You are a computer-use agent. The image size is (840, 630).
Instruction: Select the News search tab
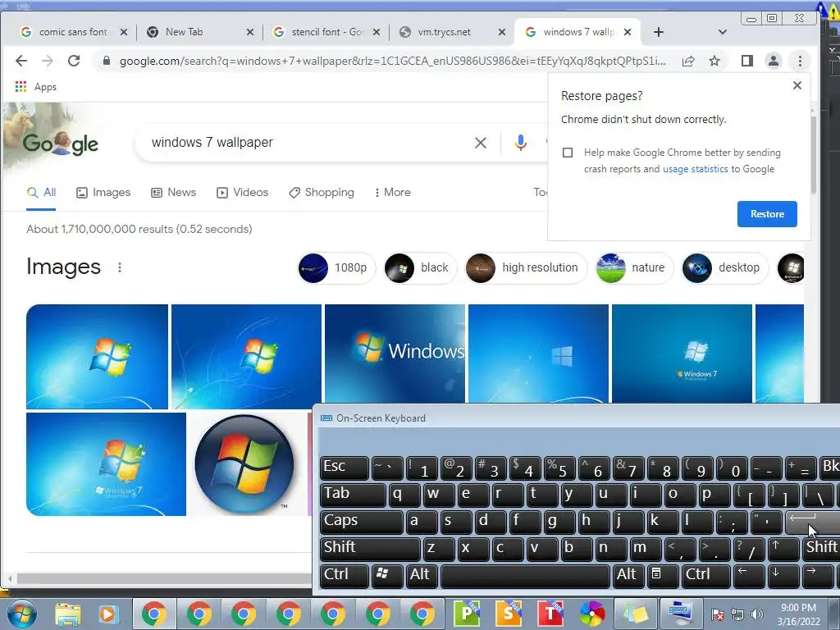point(174,192)
